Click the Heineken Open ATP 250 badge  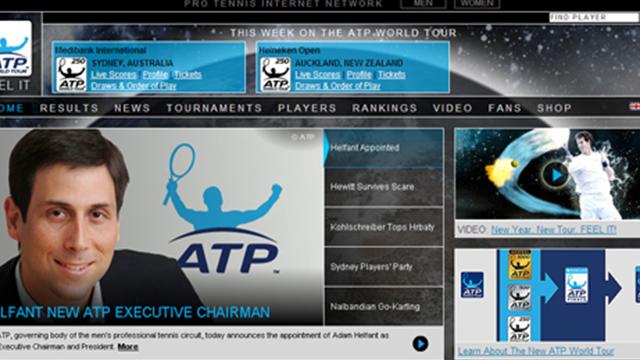pos(276,74)
